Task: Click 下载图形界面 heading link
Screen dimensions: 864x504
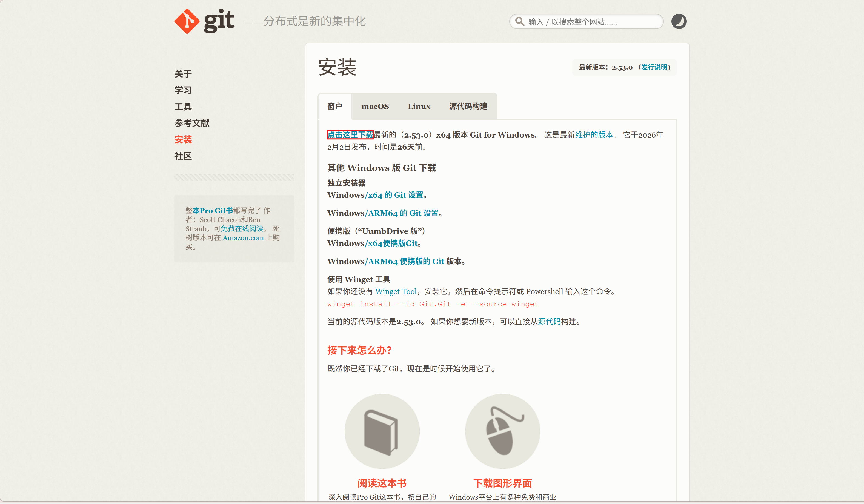Action: click(x=502, y=483)
